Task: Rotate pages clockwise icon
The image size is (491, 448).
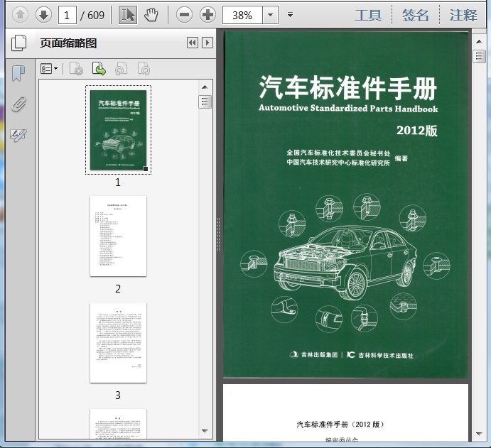Action: tap(144, 69)
